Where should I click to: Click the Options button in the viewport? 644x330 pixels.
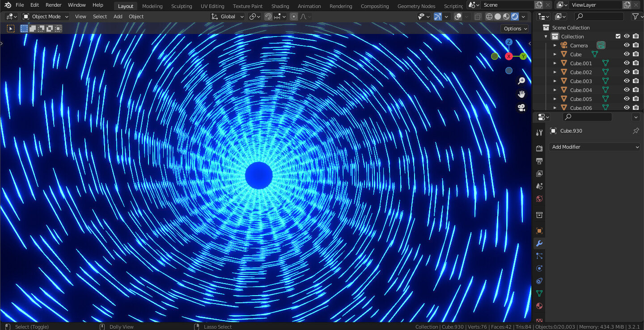point(514,28)
